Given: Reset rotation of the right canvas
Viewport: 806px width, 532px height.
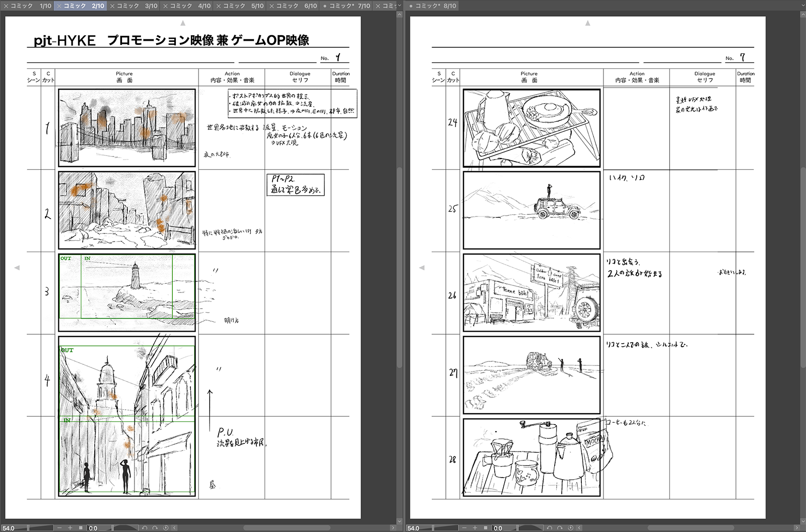Looking at the screenshot, I should click(571, 528).
